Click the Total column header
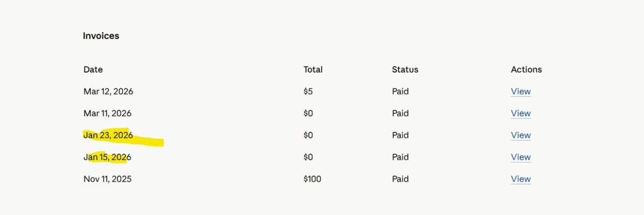644x215 pixels. pos(313,69)
